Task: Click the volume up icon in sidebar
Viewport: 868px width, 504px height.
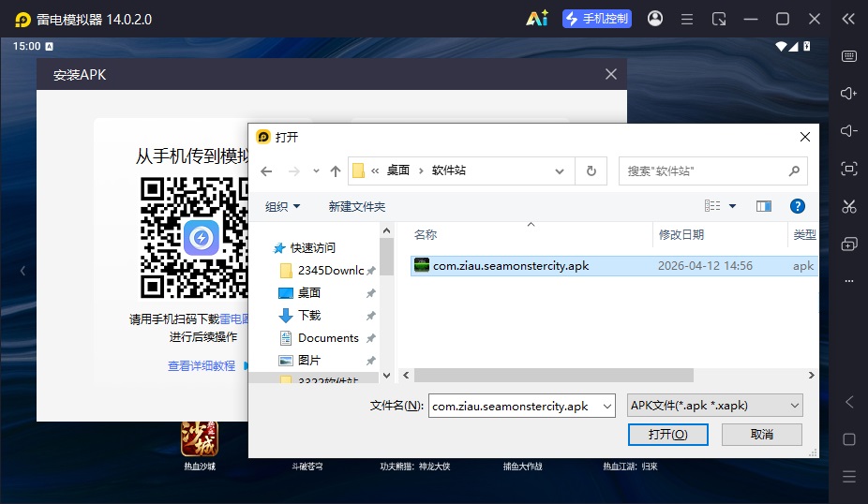Action: (x=848, y=93)
